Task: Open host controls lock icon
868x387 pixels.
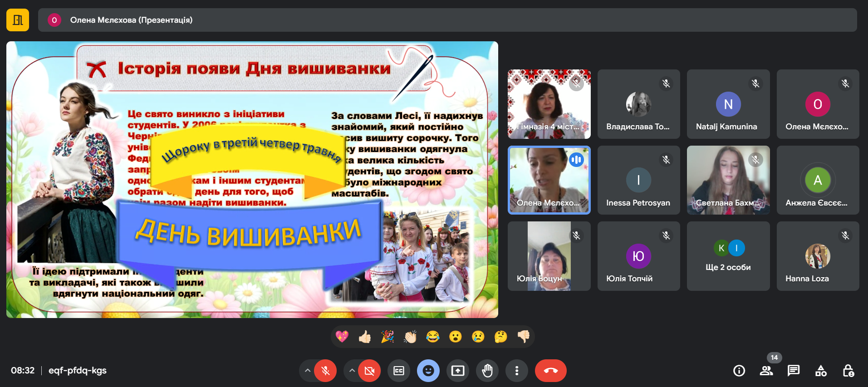Action: pyautogui.click(x=848, y=371)
